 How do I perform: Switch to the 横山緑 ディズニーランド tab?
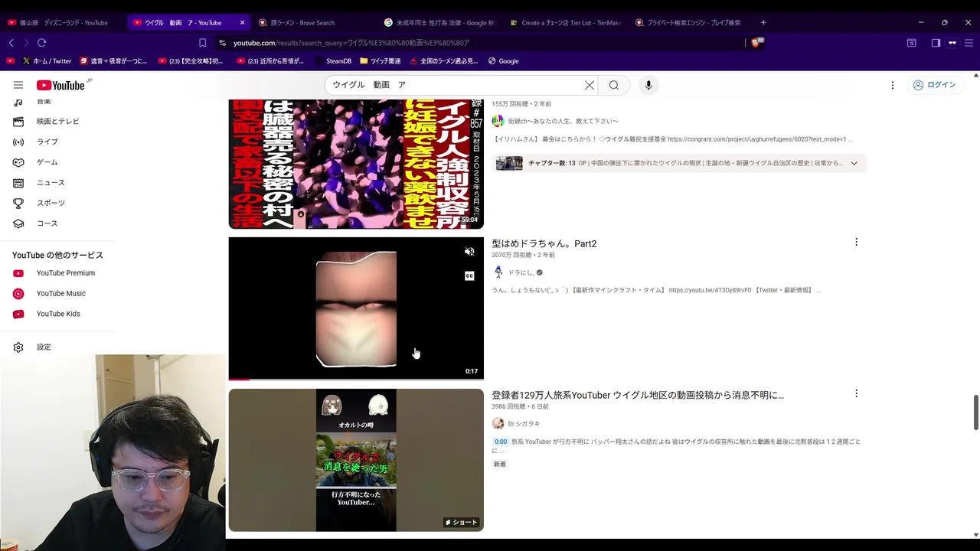62,22
